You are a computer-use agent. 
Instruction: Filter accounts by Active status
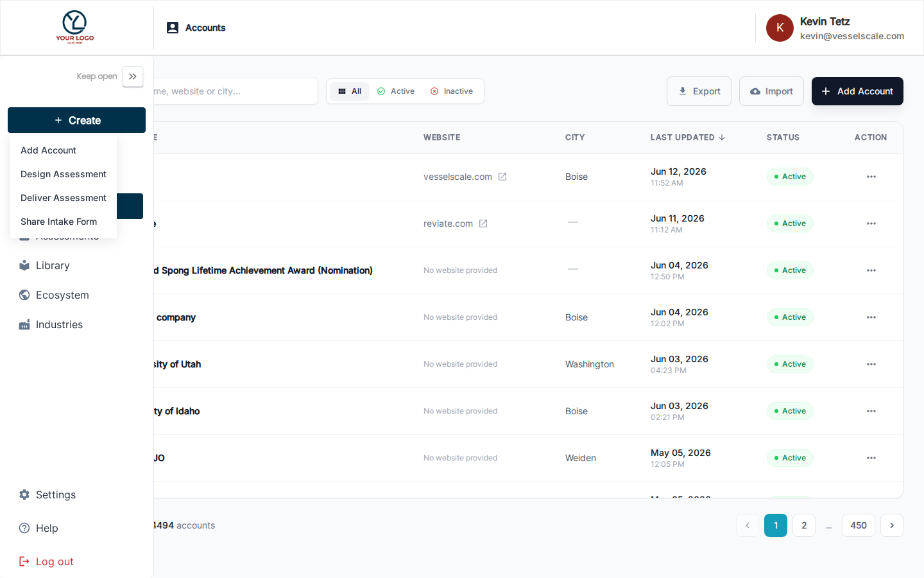coord(396,91)
